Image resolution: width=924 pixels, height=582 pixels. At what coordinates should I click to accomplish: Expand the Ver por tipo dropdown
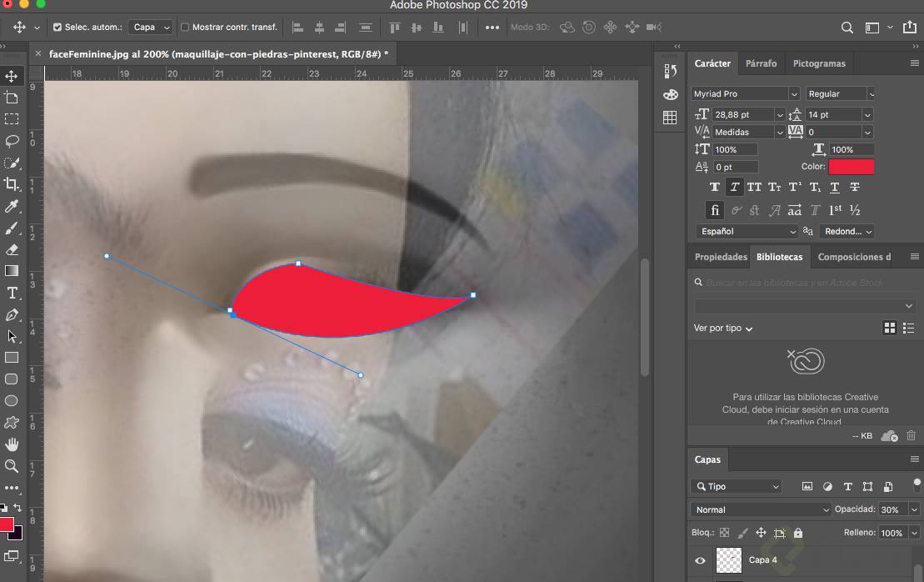(x=722, y=329)
